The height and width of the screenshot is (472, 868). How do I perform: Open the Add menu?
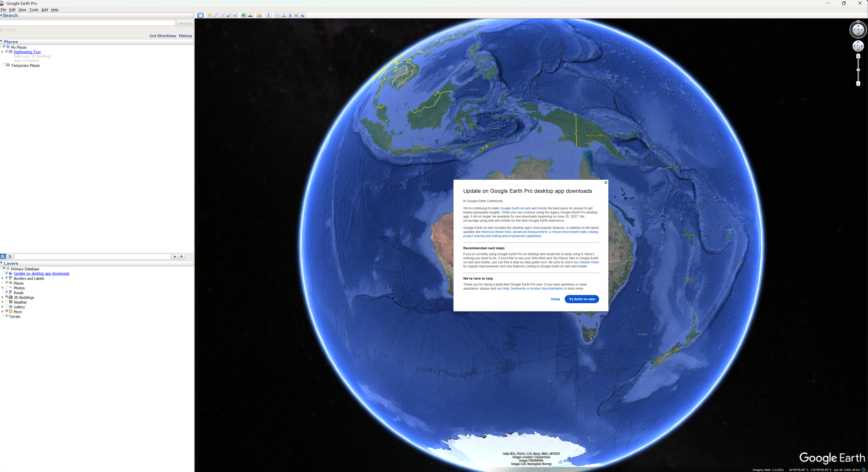(45, 10)
